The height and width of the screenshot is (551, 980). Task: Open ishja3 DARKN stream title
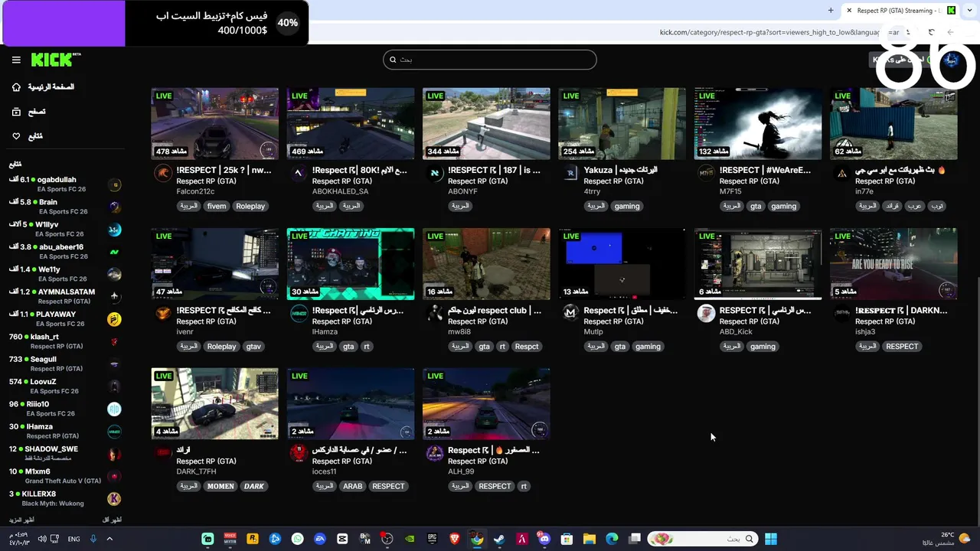901,310
